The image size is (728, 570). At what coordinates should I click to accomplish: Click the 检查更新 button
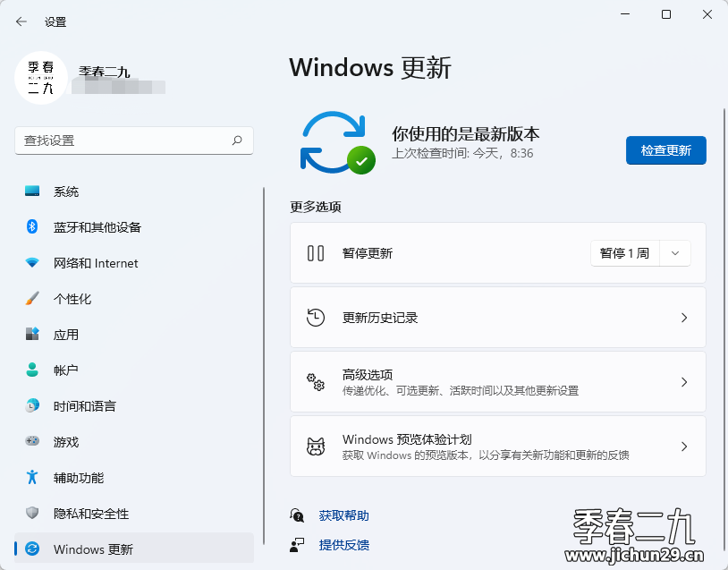(665, 150)
